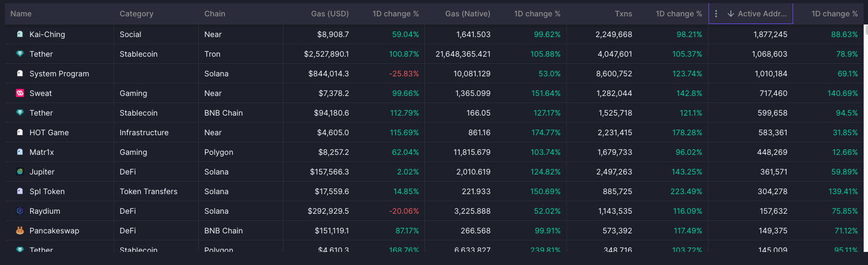This screenshot has height=265, width=868.
Task: Click the Infrastructure category cell
Action: [x=144, y=132]
